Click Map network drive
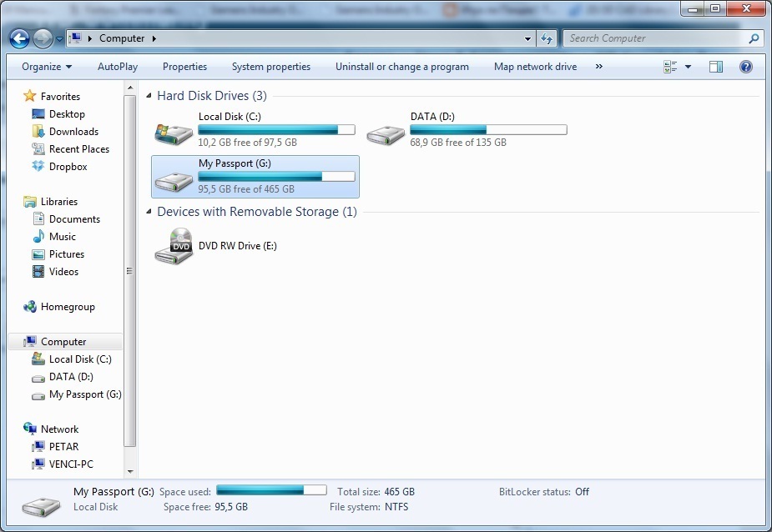The image size is (772, 532). coord(536,67)
